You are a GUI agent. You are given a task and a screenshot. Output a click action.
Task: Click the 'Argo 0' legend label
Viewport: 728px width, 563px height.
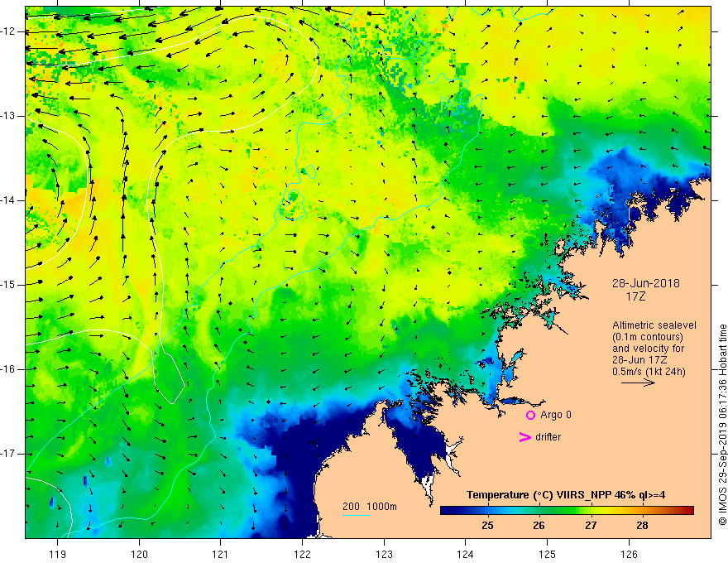click(x=556, y=415)
